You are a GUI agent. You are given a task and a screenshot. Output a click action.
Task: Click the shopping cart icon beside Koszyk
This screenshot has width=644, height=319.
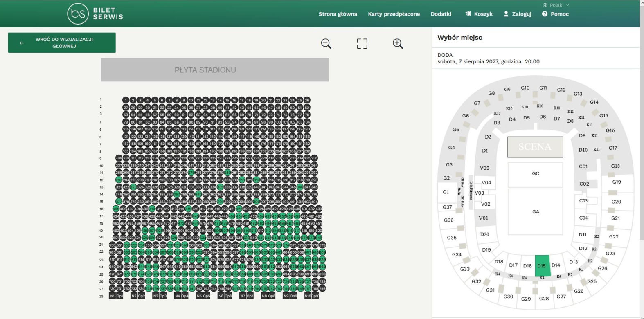click(468, 14)
